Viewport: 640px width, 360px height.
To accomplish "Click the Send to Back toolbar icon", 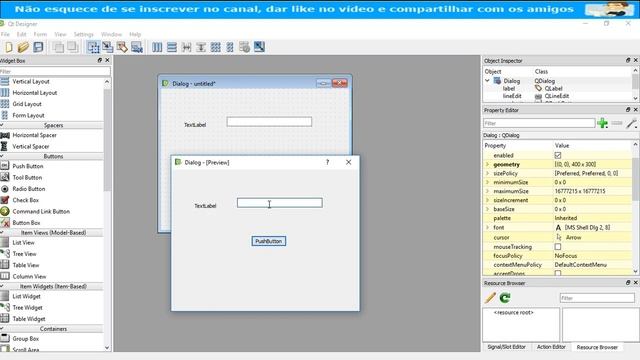I will [x=58, y=47].
